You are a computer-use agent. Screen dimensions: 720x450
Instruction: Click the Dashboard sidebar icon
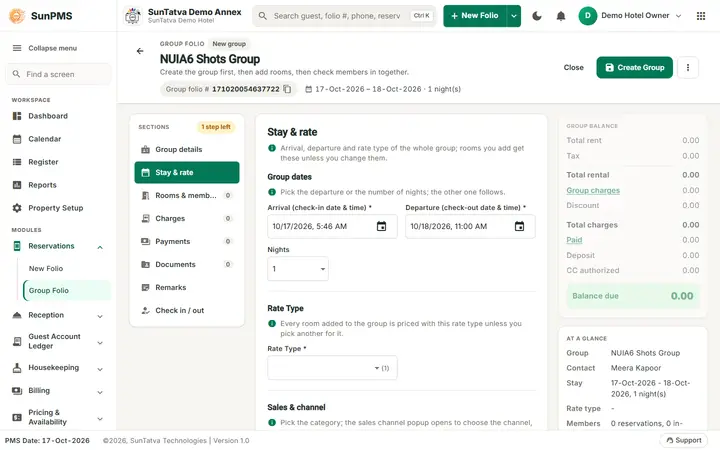(x=17, y=116)
